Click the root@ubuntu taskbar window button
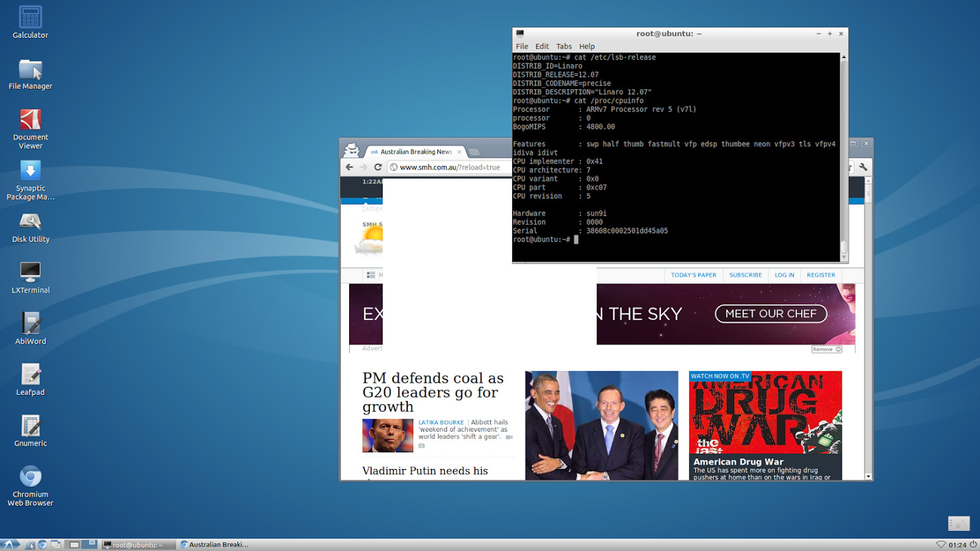980x551 pixels. pyautogui.click(x=138, y=545)
